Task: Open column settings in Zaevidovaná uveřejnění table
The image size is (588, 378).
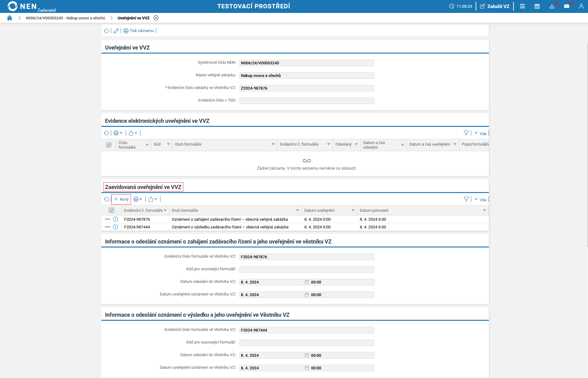Action: [x=112, y=210]
